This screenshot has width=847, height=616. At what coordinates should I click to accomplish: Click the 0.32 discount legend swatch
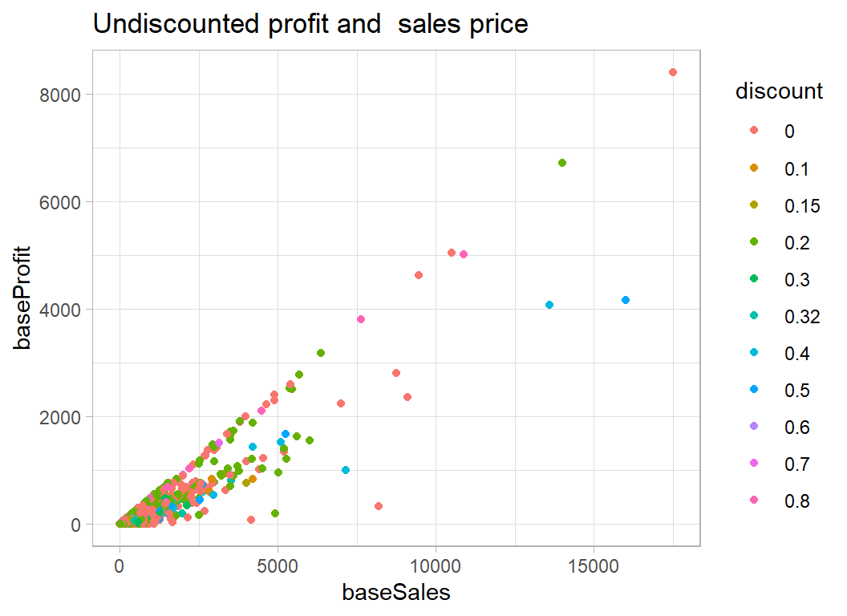pos(754,317)
